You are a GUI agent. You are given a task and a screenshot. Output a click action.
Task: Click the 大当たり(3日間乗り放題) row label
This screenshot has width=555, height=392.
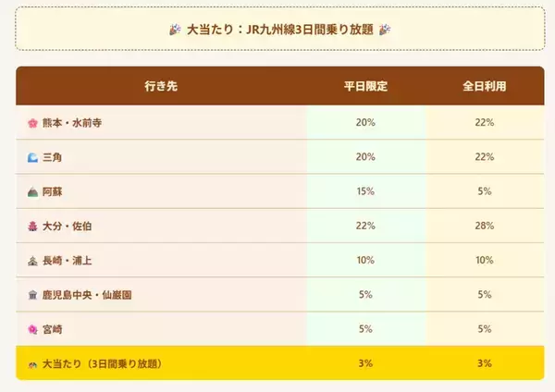(x=102, y=363)
